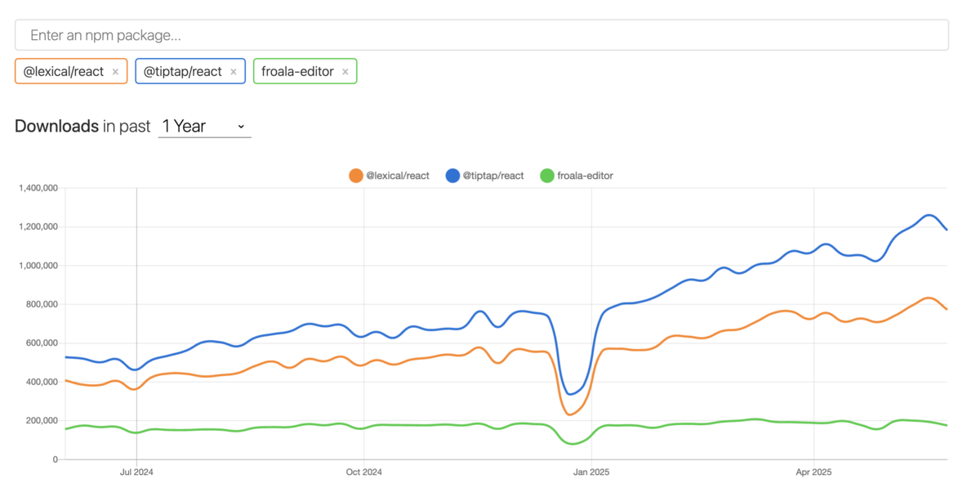Click the orange @lexical/react legend circle

point(355,176)
